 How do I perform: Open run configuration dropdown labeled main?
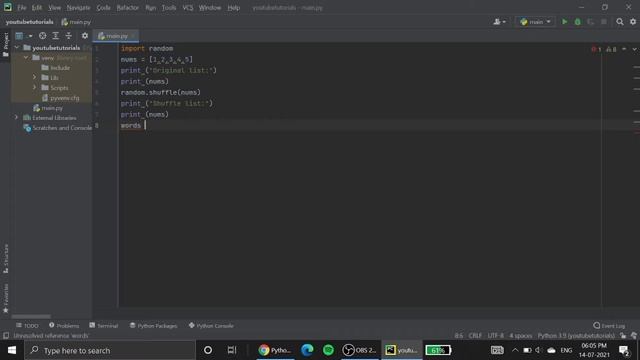535,22
